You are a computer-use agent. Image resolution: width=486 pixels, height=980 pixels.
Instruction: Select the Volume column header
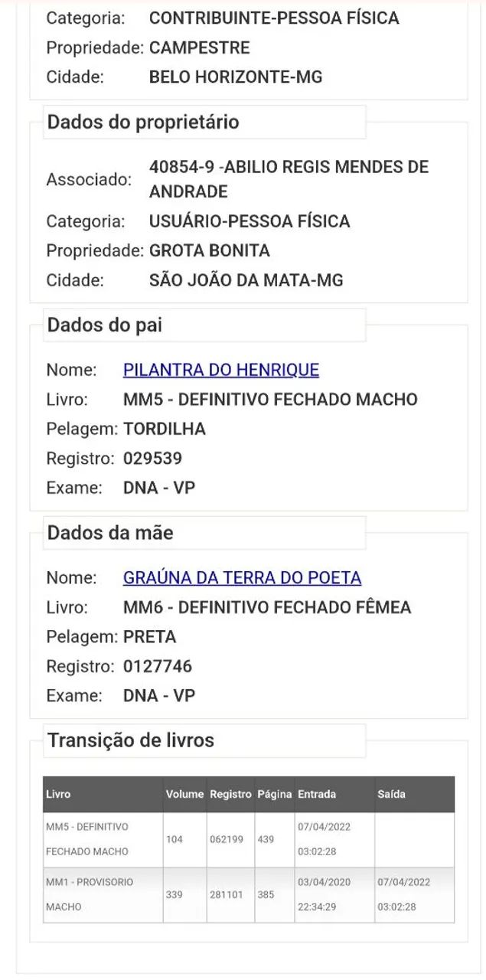point(184,795)
